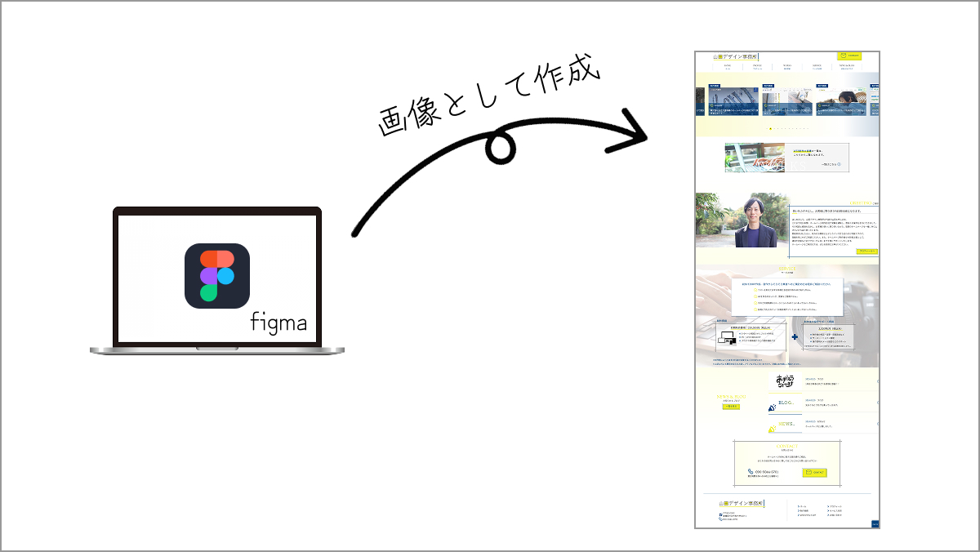Select the SERVICE navigation item

(817, 67)
